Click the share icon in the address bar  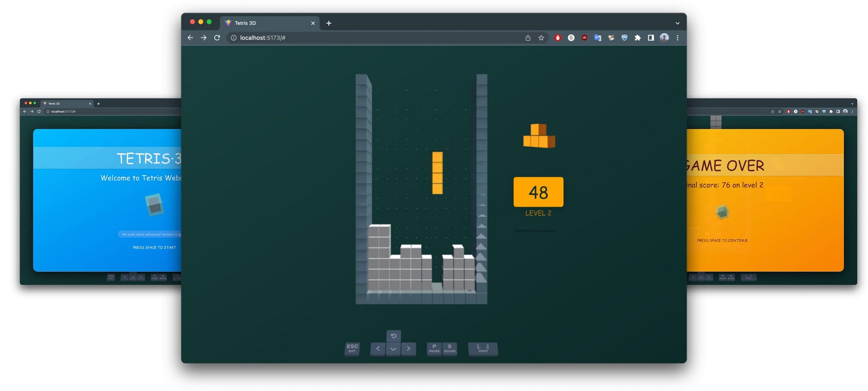528,38
